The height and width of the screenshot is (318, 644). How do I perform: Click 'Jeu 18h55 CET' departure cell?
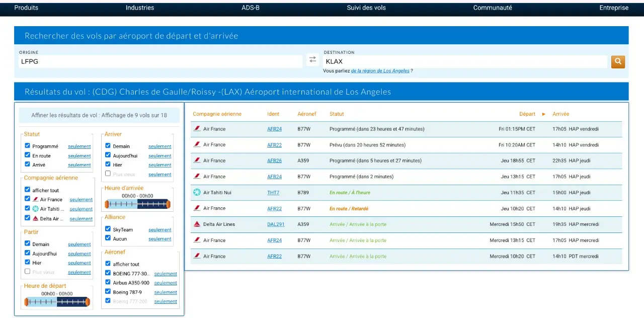(518, 161)
